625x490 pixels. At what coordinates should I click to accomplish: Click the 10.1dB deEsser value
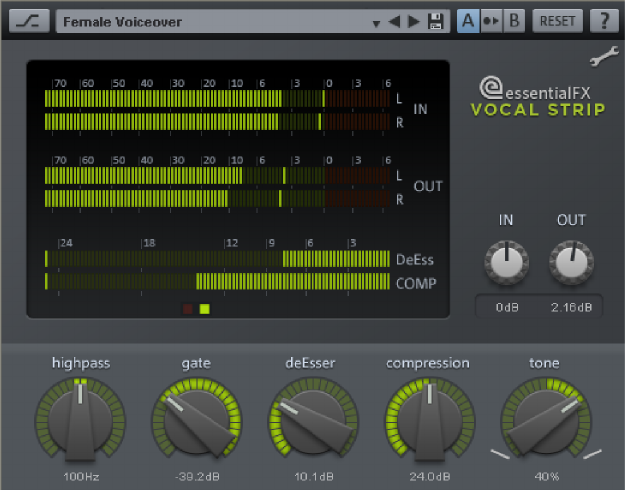click(x=314, y=476)
